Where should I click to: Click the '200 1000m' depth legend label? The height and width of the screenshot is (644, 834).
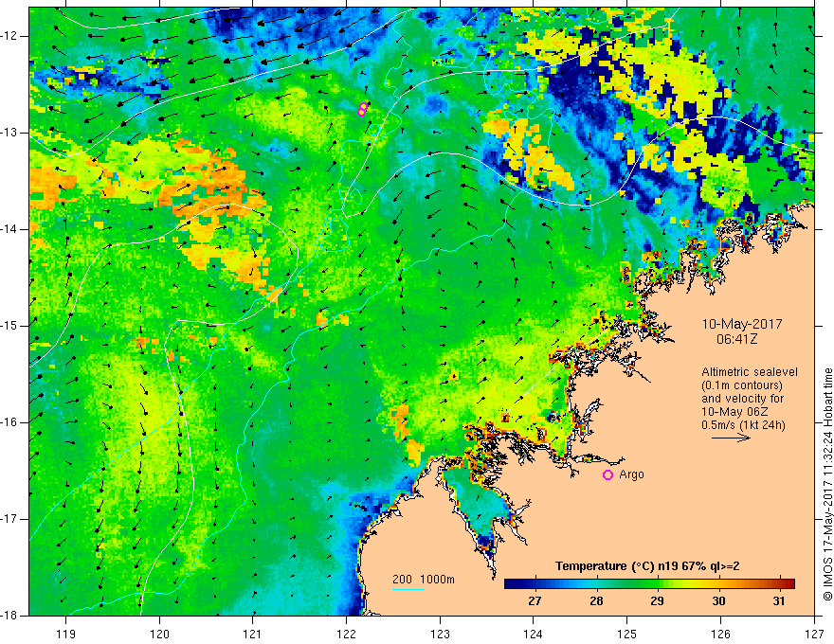tap(424, 580)
